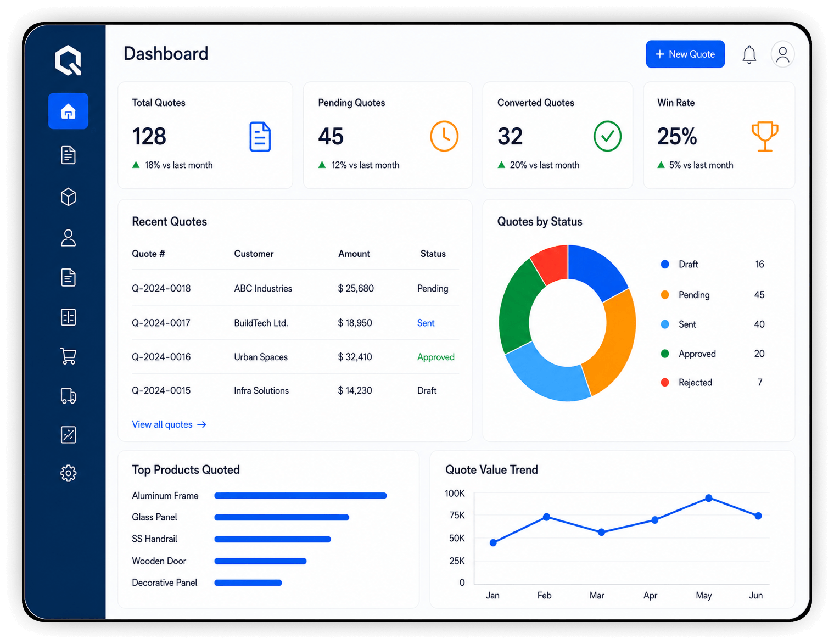834x644 pixels.
Task: Click the Approved status for Q-2024-0016
Action: [x=436, y=357]
